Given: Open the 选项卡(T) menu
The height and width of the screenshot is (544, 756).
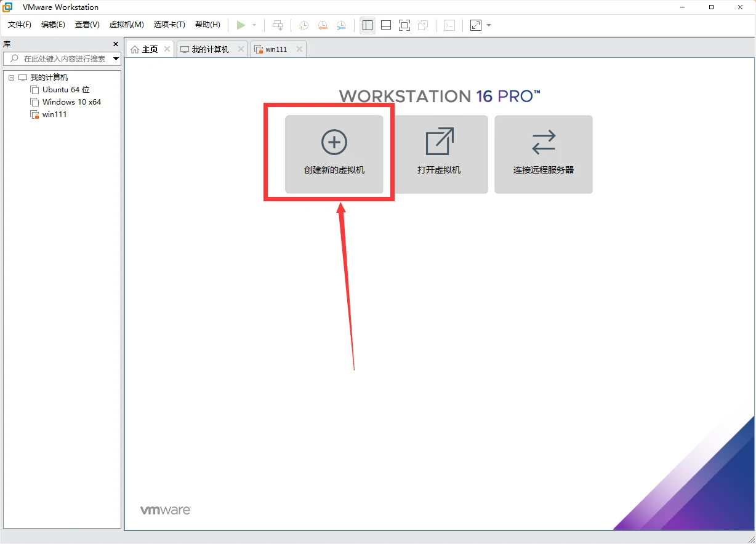Looking at the screenshot, I should pyautogui.click(x=169, y=25).
